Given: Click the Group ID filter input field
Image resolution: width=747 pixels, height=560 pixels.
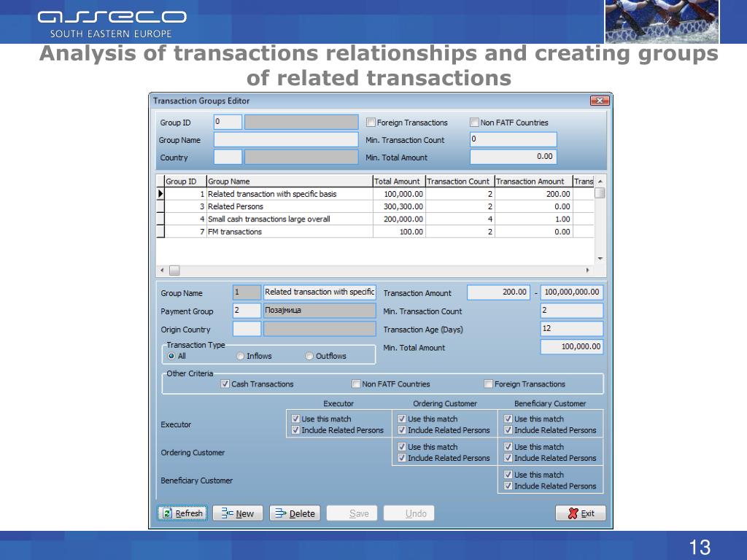Looking at the screenshot, I should pos(228,122).
